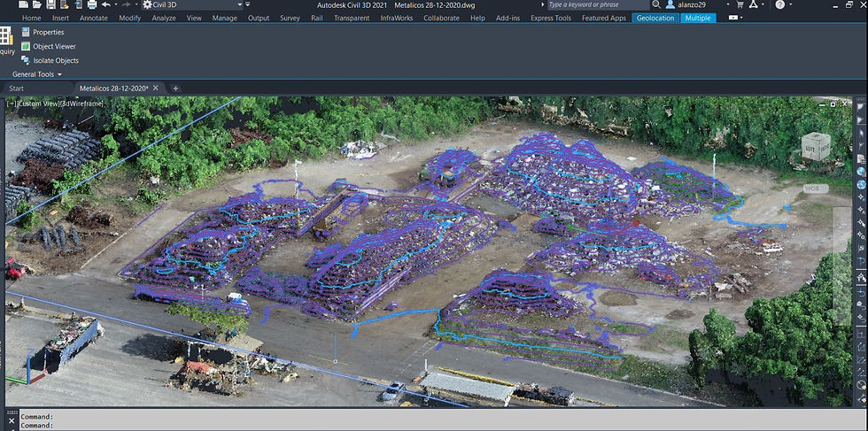This screenshot has width=868, height=431.
Task: Open the Analyze ribbon tab
Action: pos(165,18)
